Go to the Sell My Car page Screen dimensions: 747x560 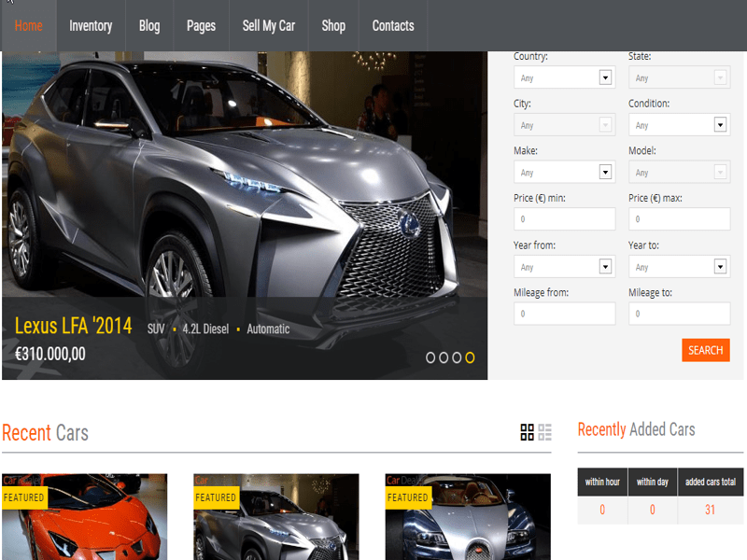pos(268,26)
